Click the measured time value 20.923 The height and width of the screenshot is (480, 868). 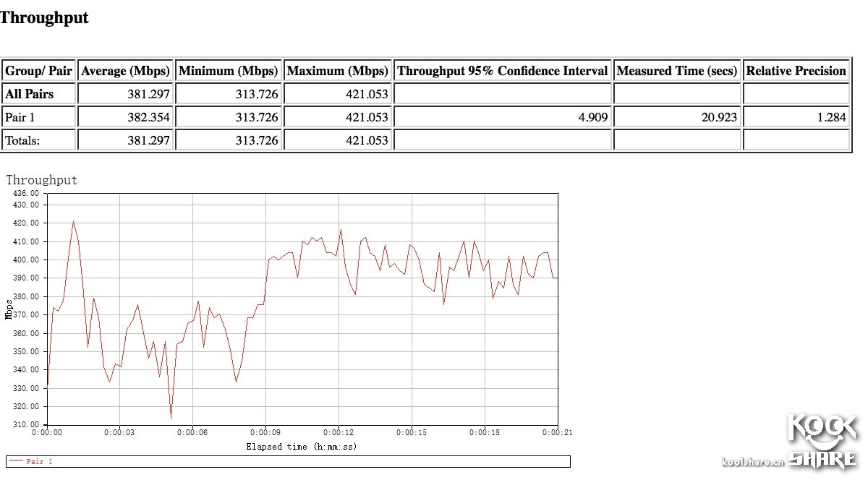(x=720, y=117)
